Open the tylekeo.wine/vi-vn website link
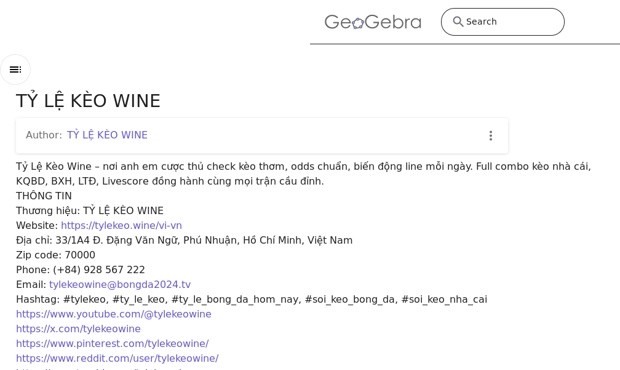This screenshot has height=370, width=620. click(x=121, y=225)
